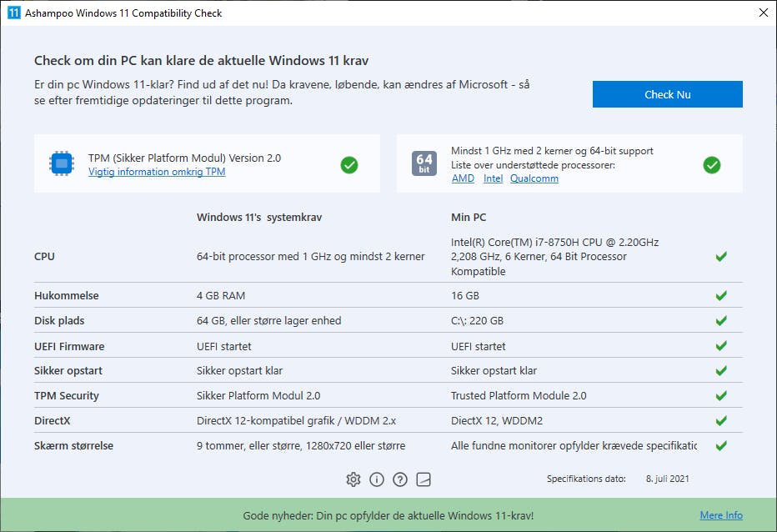Click the 'Specifikations dato:' label
This screenshot has width=777, height=532.
[586, 479]
